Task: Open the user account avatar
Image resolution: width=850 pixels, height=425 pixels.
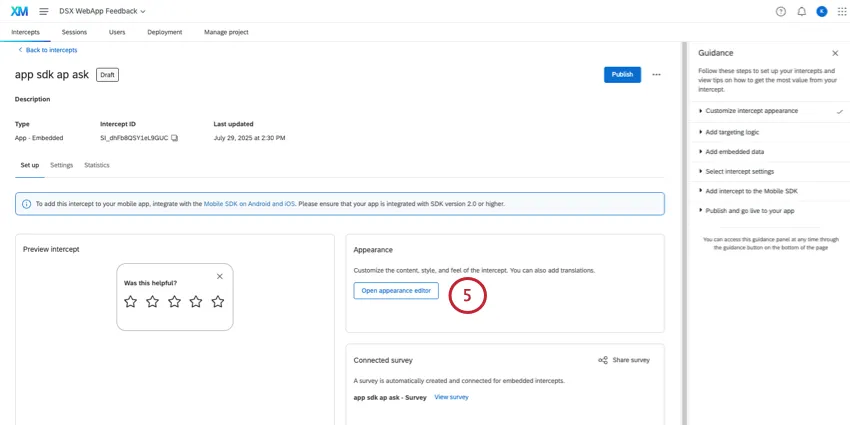Action: (822, 11)
